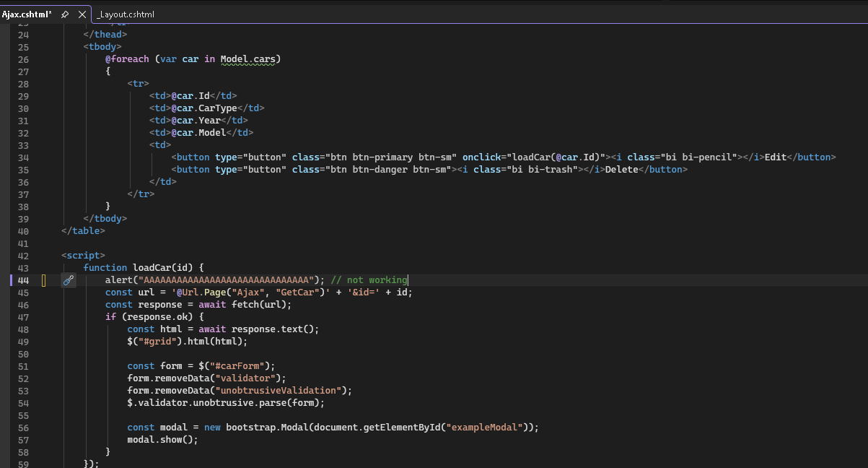
Task: Click the yellow change marker beside line 44
Action: 43,280
